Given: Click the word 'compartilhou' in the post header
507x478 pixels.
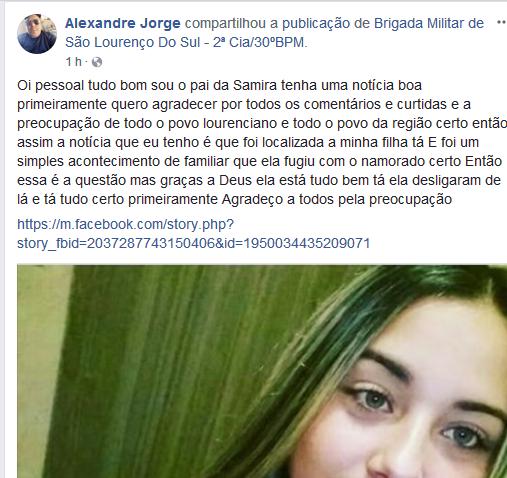Looking at the screenshot, I should tap(225, 24).
